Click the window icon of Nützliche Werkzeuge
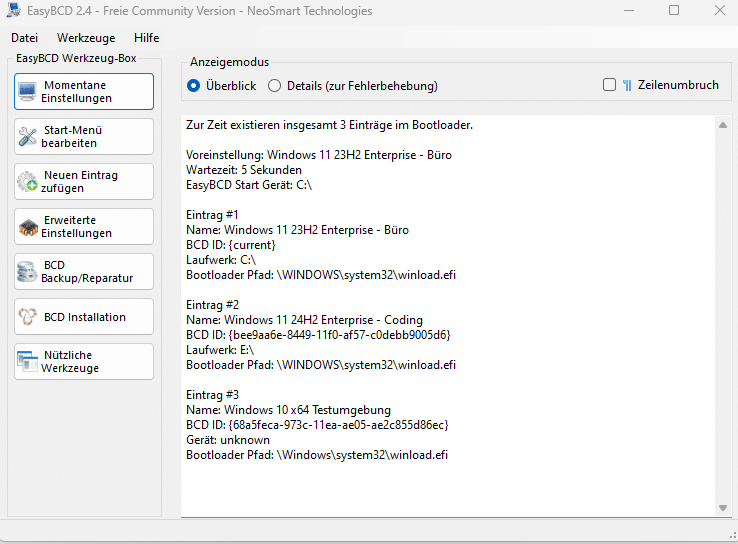738x544 pixels. click(x=27, y=361)
